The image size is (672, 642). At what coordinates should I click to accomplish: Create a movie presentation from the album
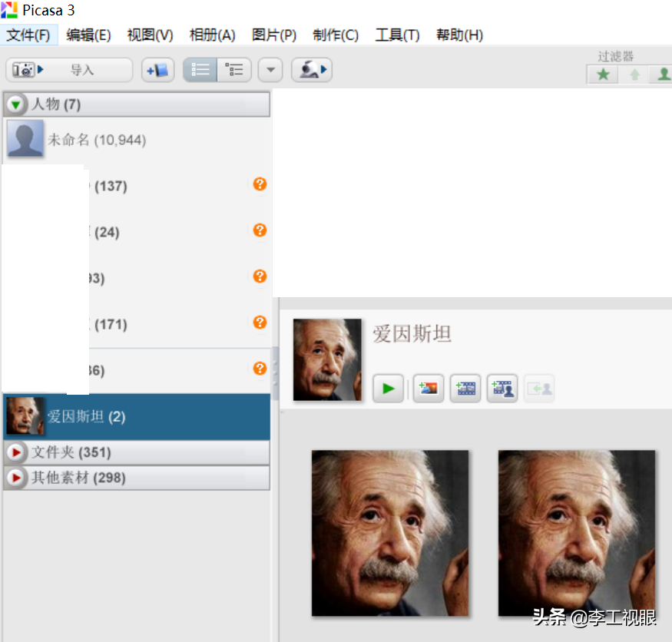(465, 389)
